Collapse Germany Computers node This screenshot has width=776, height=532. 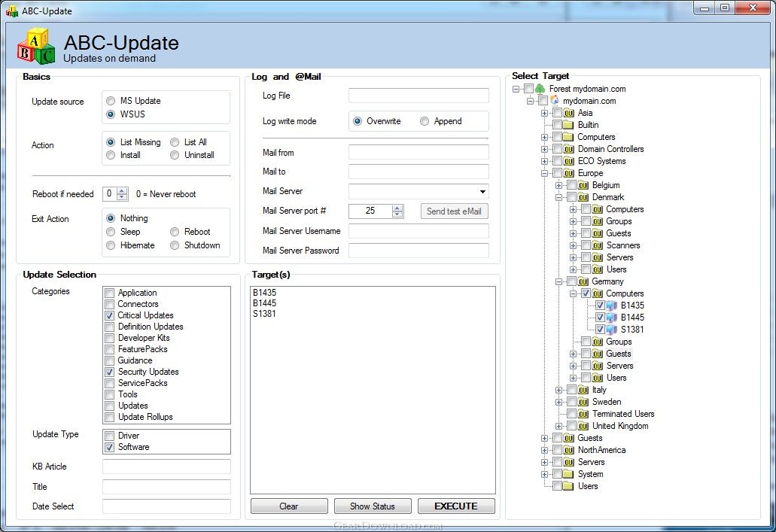point(573,294)
